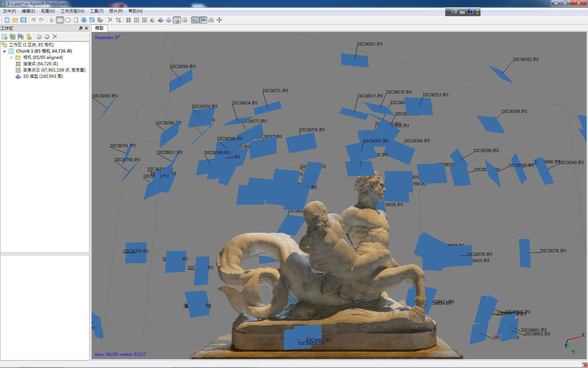Image resolution: width=588 pixels, height=368 pixels.
Task: Add a marker via Workspace toolbar
Action: point(21,36)
